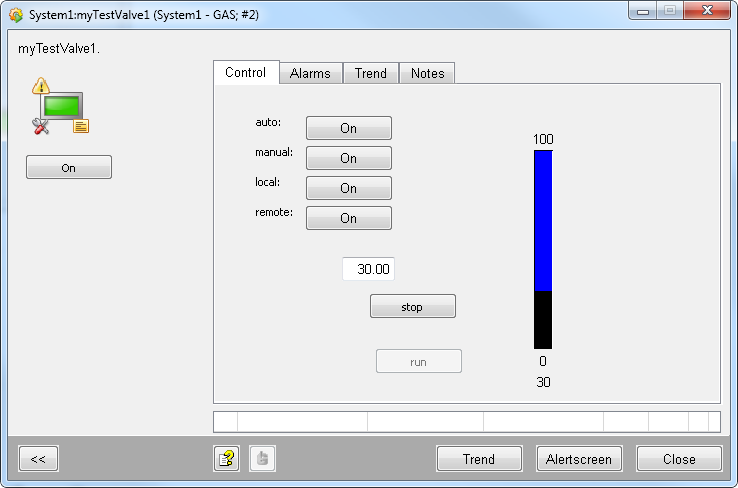This screenshot has width=738, height=488.
Task: Switch to the Control tab
Action: pos(246,72)
